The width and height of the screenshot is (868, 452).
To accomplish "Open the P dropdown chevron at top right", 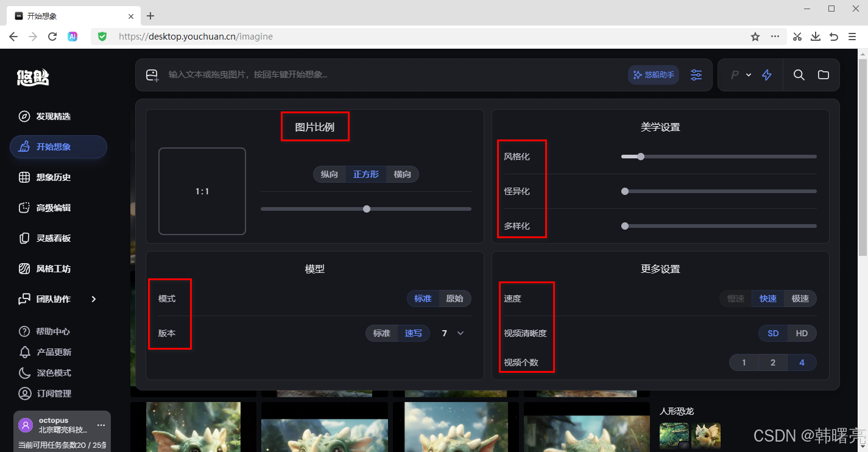I will (749, 75).
